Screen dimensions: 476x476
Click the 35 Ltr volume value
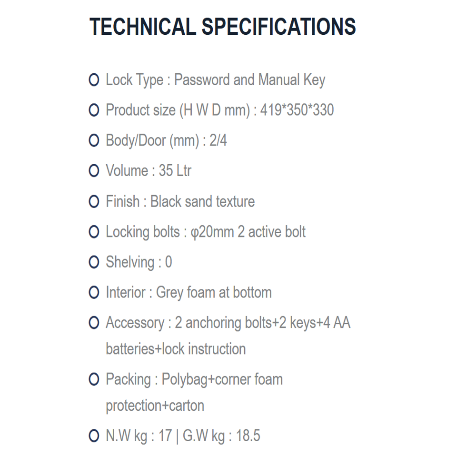(x=175, y=170)
